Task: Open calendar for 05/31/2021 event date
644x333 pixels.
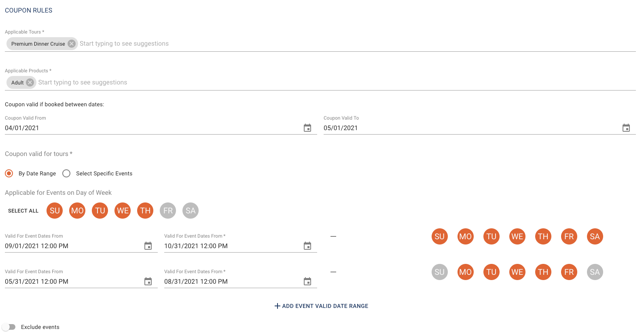Action: click(148, 281)
